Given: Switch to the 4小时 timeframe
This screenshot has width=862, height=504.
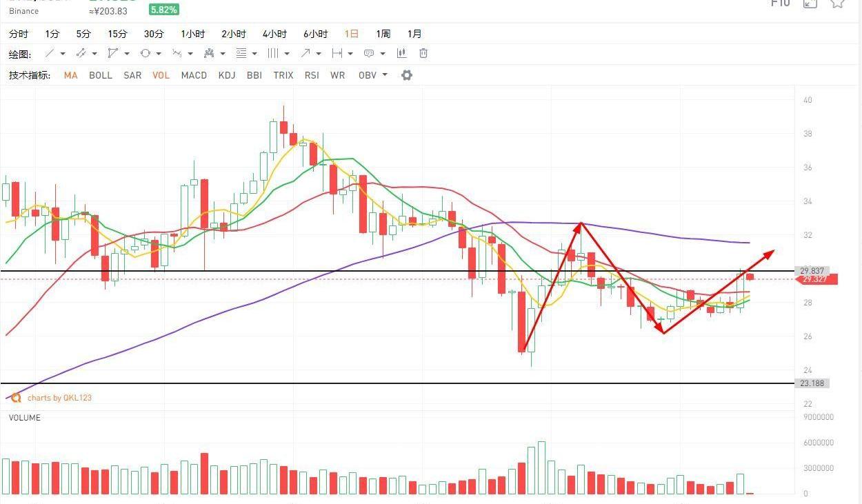Looking at the screenshot, I should (274, 34).
